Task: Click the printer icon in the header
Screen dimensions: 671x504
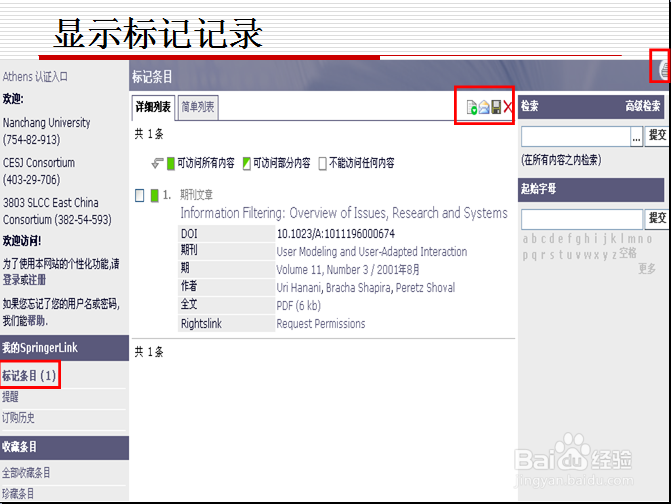Action: coord(664,69)
